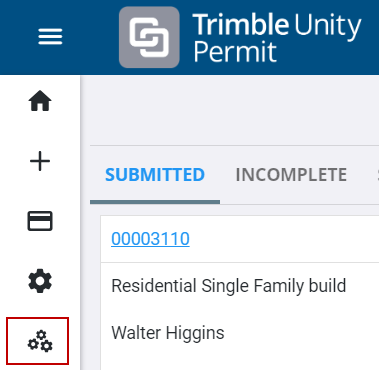Select Residential Single Family build description

click(229, 286)
